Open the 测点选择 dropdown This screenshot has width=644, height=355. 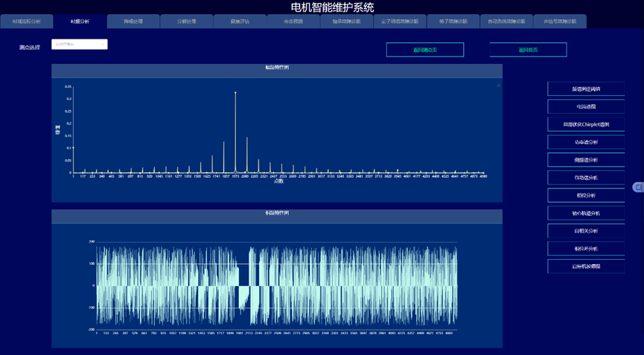pyautogui.click(x=79, y=45)
